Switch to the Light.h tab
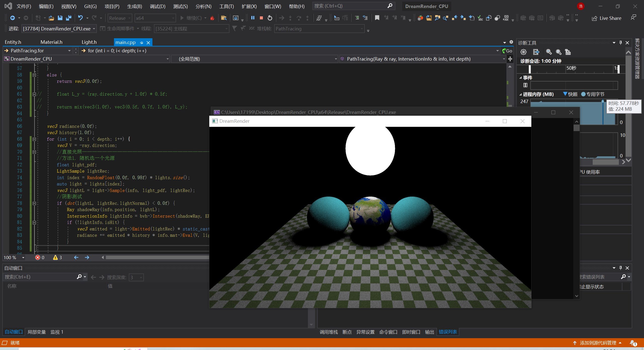This screenshot has width=644, height=350. 89,42
